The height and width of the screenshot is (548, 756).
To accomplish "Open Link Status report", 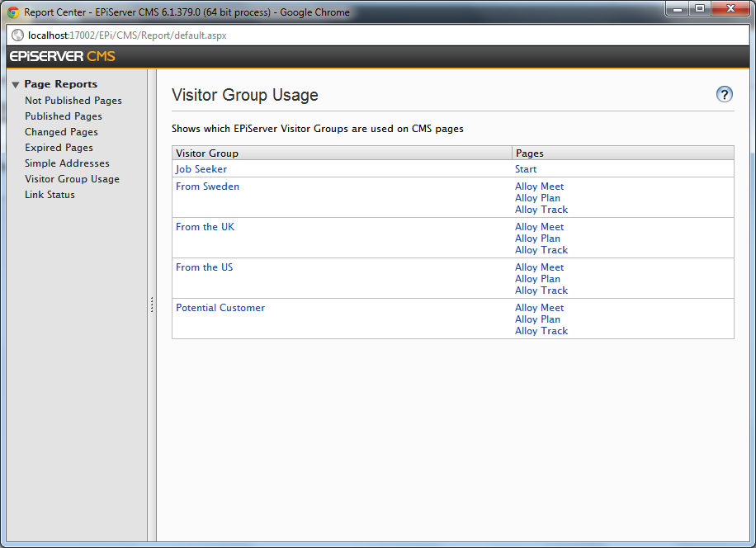I will (50, 195).
